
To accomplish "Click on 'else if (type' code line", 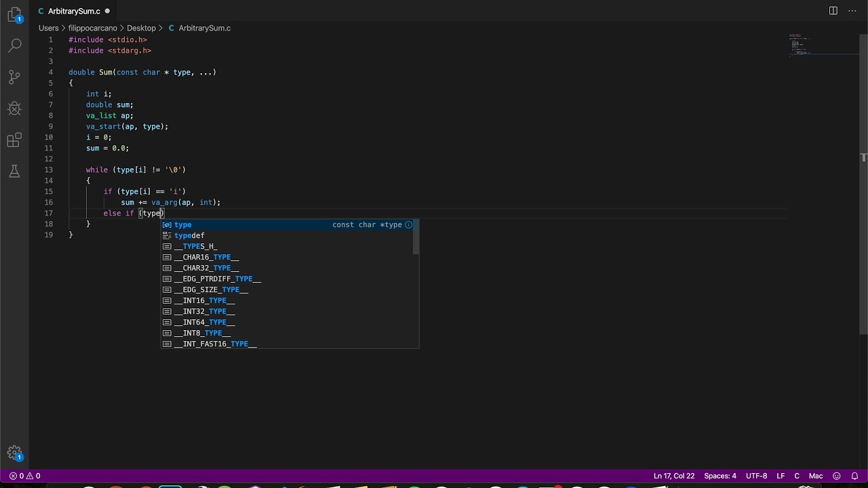I will pos(134,213).
